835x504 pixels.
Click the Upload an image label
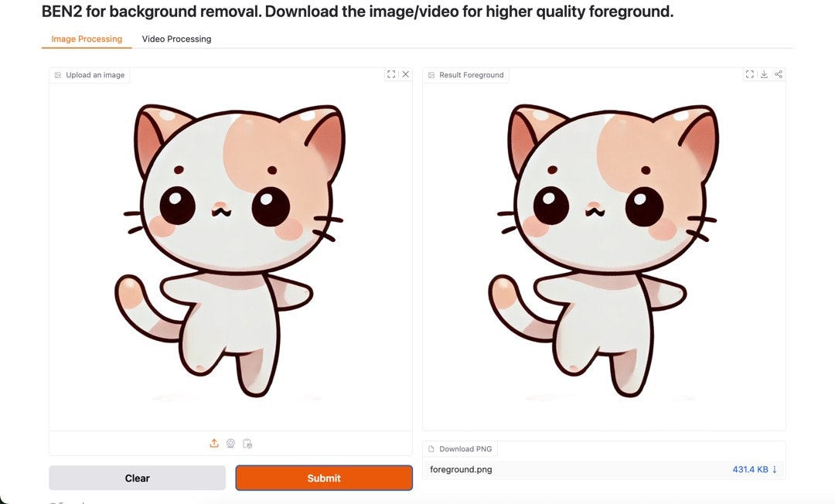pyautogui.click(x=95, y=75)
